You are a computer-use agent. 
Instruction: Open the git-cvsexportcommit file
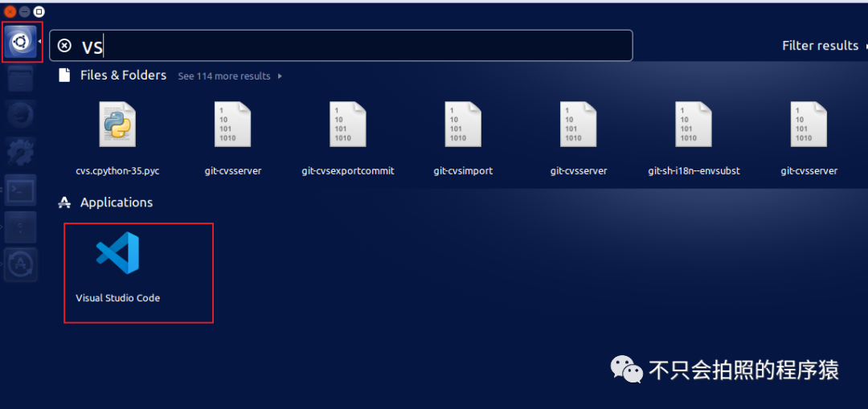point(348,138)
